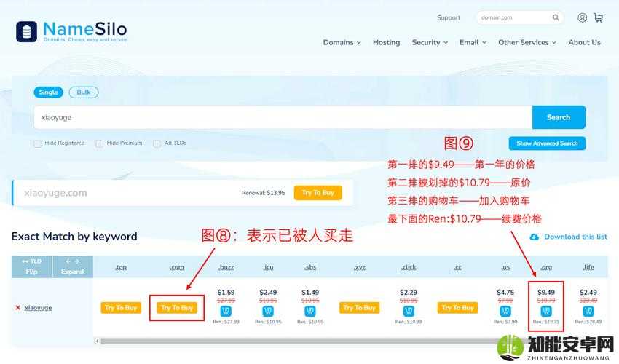The height and width of the screenshot is (364, 619).
Task: Click the cloud download icon
Action: (x=534, y=237)
